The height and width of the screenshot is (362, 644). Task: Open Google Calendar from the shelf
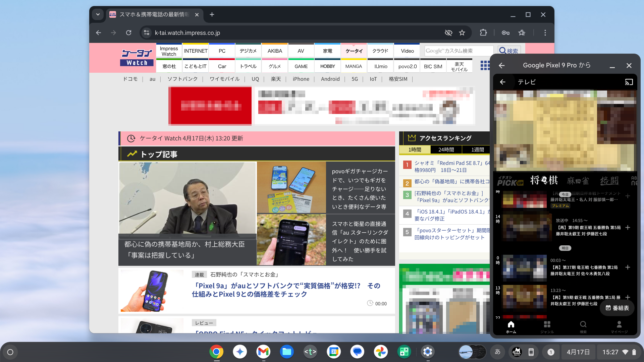tap(334, 352)
